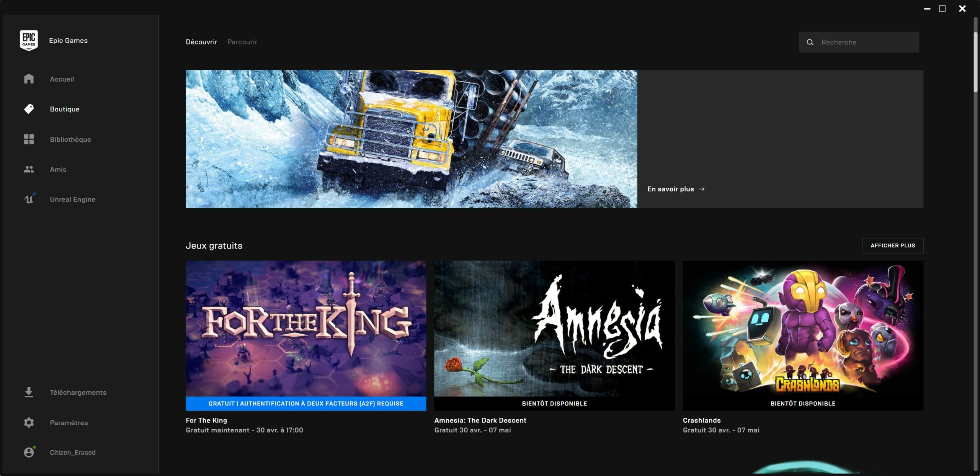
Task: Open the Paramètres gear icon
Action: (29, 422)
